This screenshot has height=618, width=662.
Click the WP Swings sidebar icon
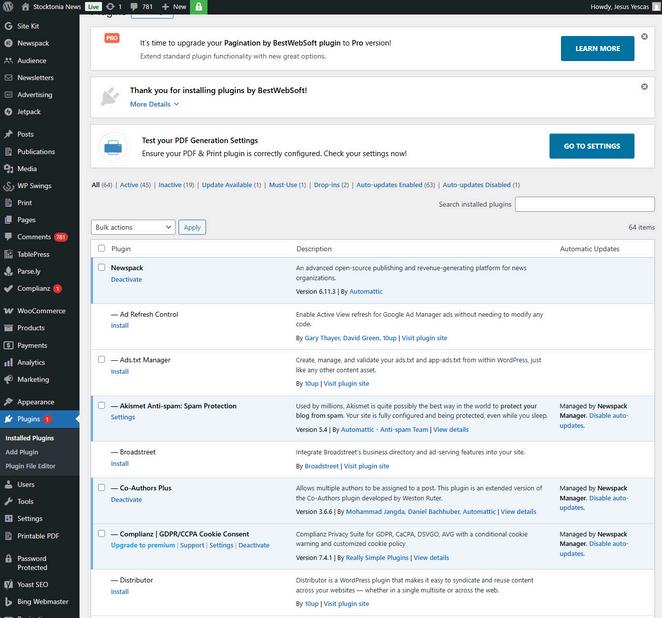8,186
